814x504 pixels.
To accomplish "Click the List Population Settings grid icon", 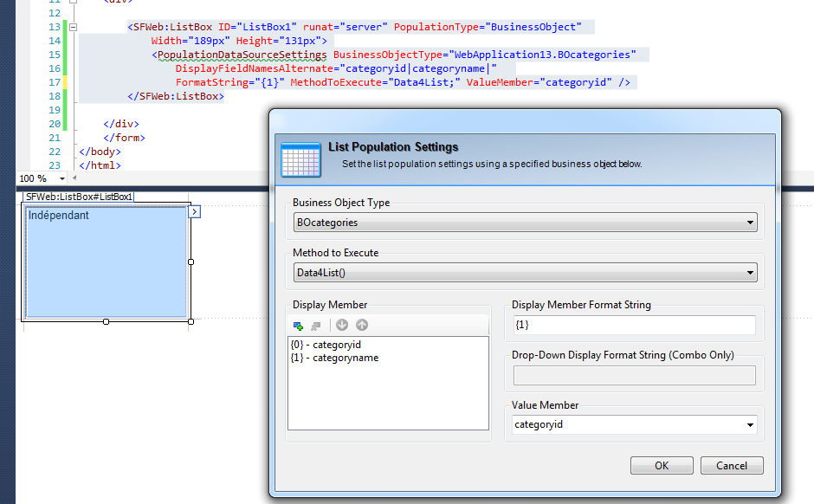I will coord(300,158).
